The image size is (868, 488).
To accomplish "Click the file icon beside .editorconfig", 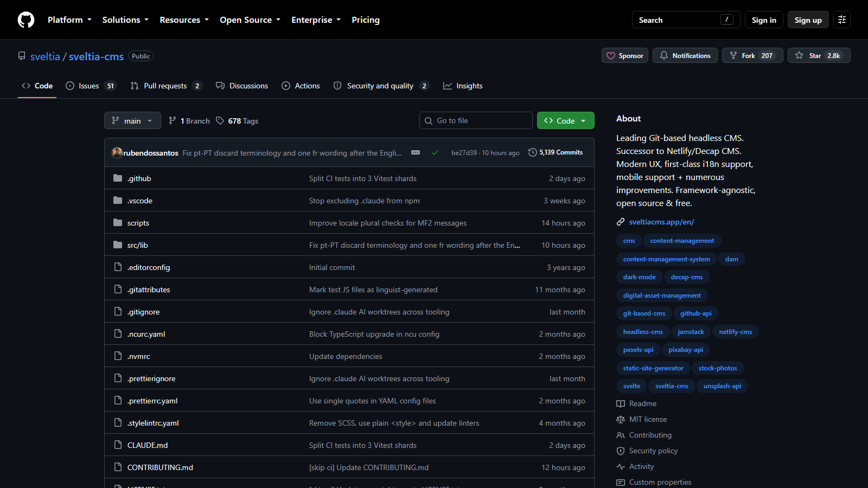I will (118, 267).
